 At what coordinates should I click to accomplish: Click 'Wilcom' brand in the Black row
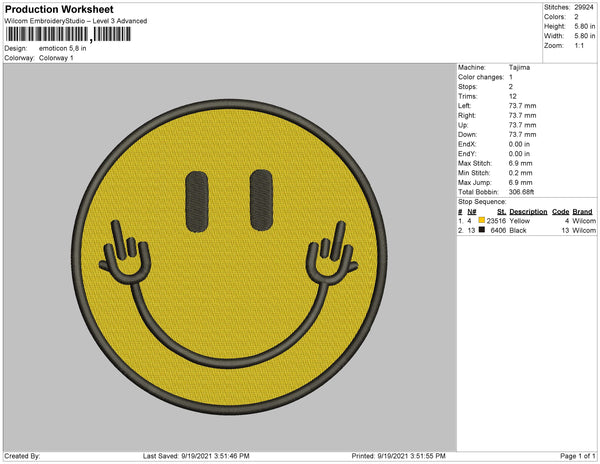click(584, 230)
